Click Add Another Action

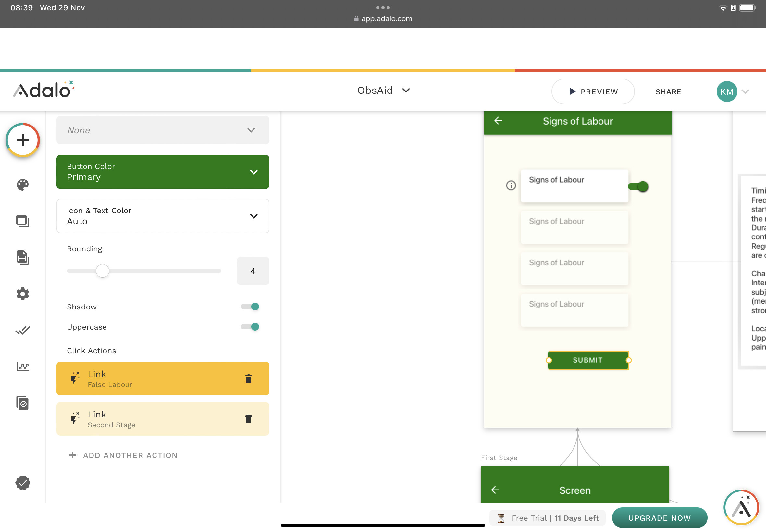click(123, 455)
